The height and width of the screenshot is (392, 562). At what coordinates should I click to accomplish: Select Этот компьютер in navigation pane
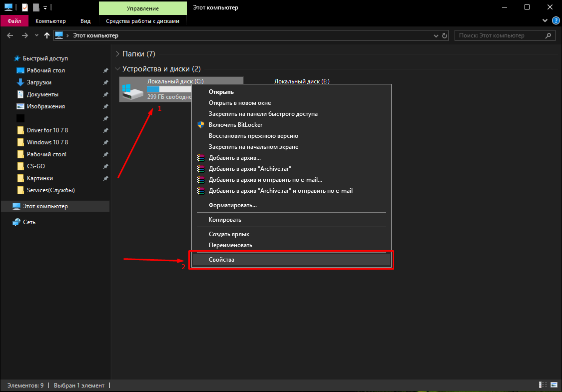tap(55, 206)
